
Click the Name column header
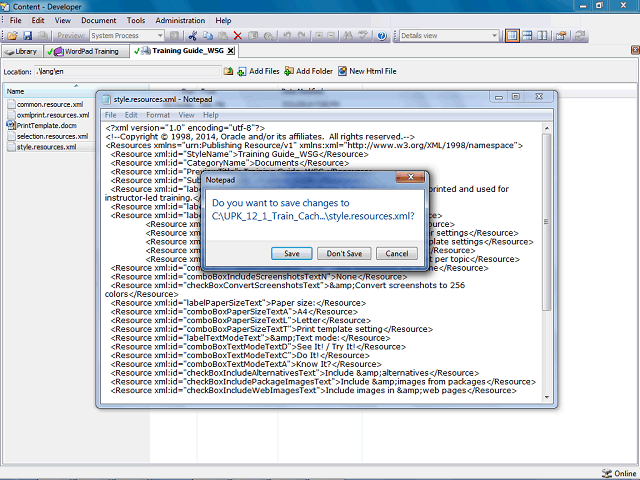pos(76,91)
